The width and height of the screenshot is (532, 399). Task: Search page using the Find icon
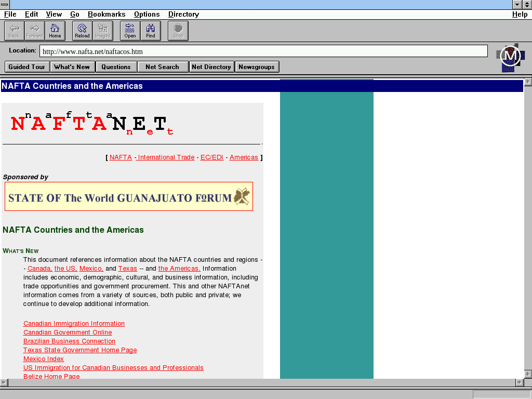point(151,31)
